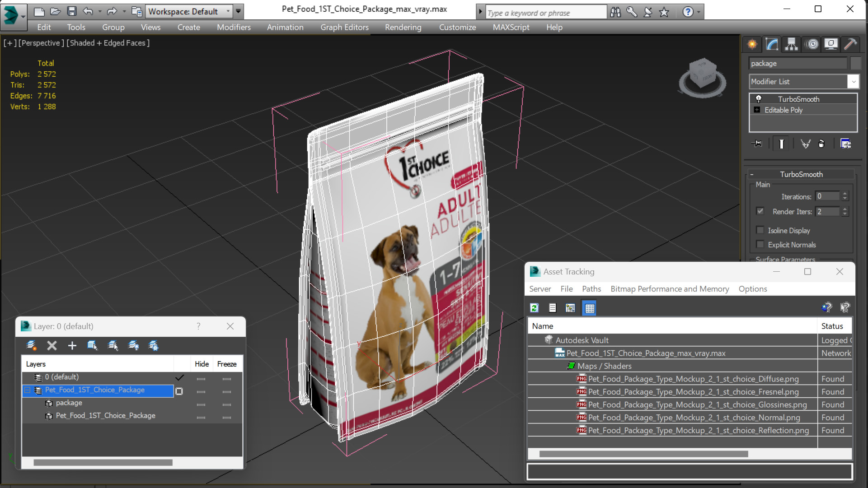The image size is (868, 488).
Task: Click the [Perspective] viewport label
Action: (41, 43)
